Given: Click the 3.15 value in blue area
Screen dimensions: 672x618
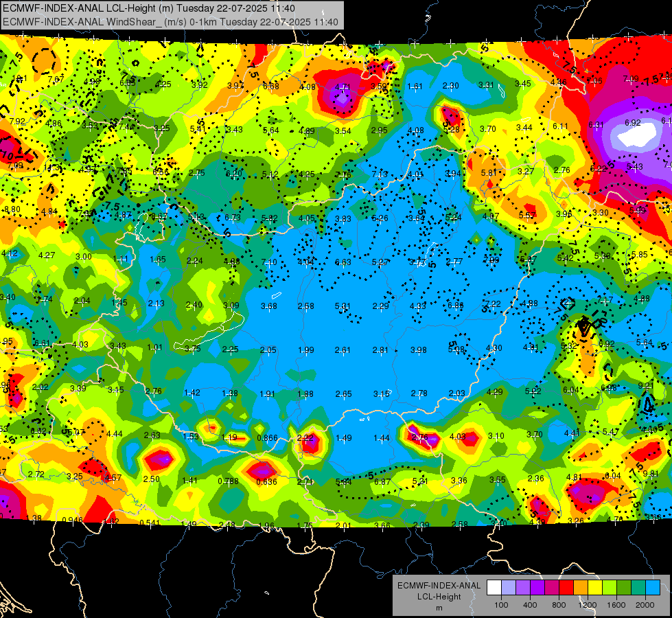Looking at the screenshot, I should 381,393.
